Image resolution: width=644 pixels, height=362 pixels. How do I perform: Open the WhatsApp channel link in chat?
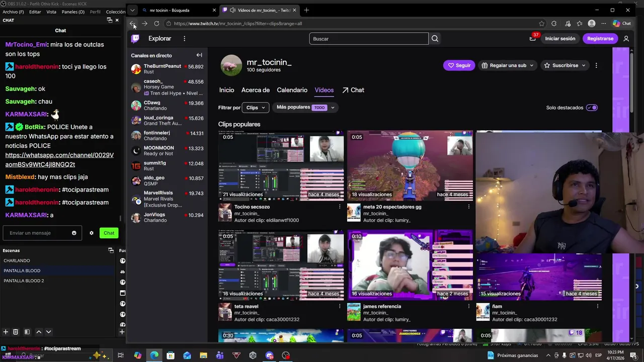point(59,160)
